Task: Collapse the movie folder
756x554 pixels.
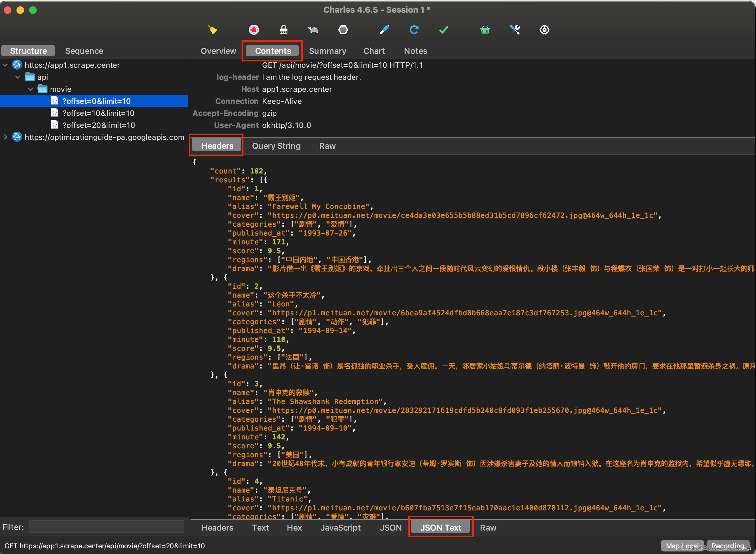Action: [x=30, y=89]
